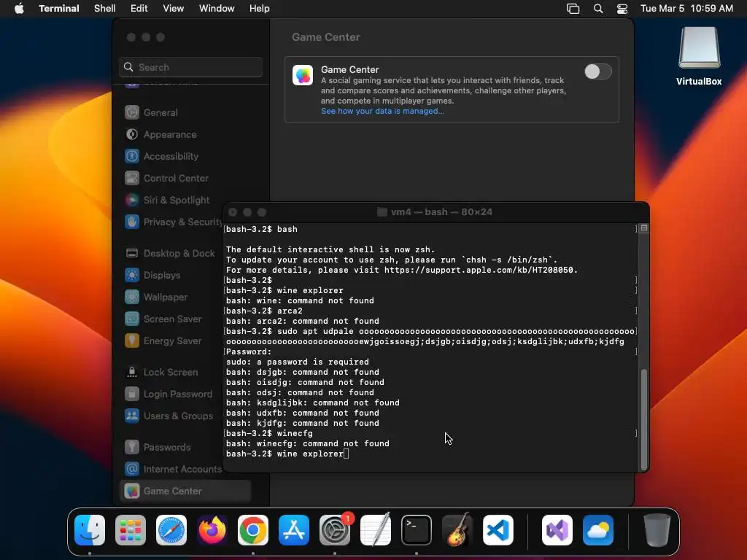
Task: Select Screen Saver in Settings sidebar
Action: pyautogui.click(x=171, y=319)
